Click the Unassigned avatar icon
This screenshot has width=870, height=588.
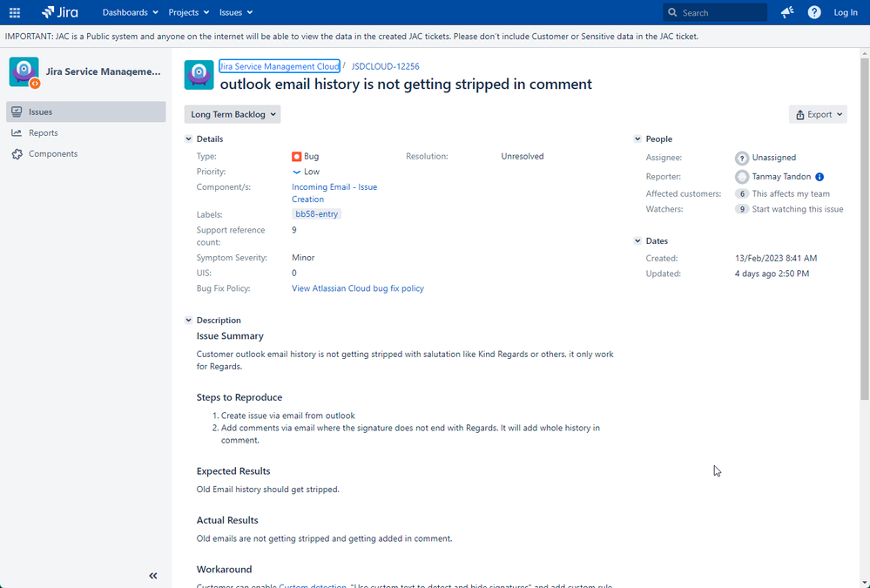click(x=742, y=159)
